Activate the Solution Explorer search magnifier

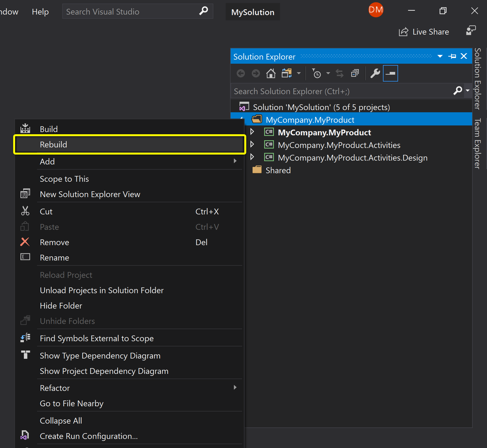click(458, 91)
